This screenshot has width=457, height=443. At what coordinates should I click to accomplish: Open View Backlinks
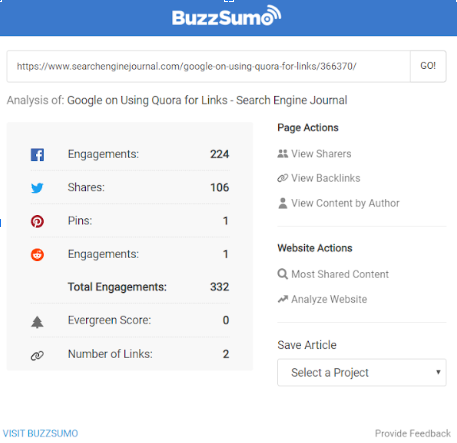click(326, 178)
